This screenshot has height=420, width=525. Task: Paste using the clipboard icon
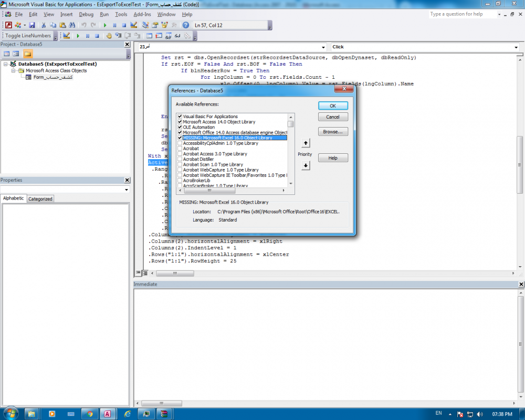click(62, 25)
